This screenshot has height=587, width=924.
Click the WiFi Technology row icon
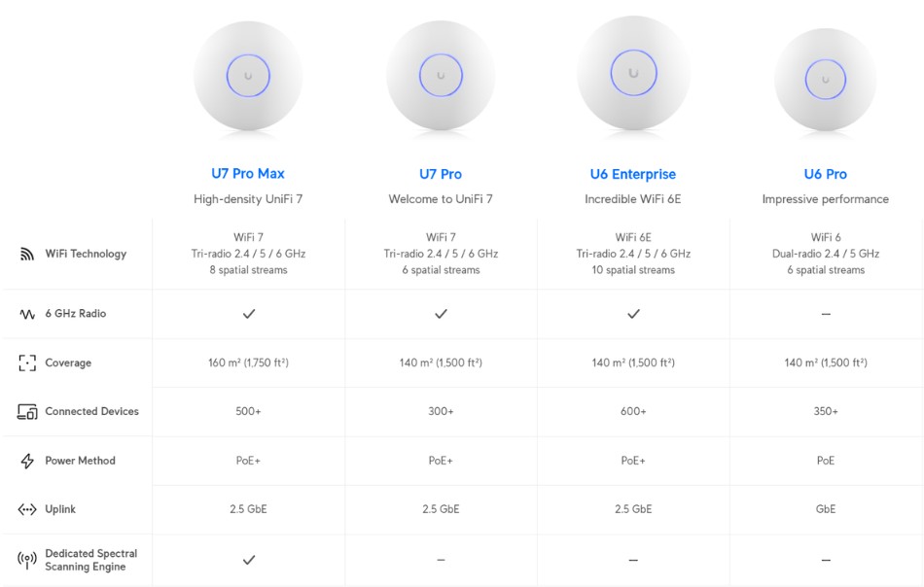[x=27, y=255]
